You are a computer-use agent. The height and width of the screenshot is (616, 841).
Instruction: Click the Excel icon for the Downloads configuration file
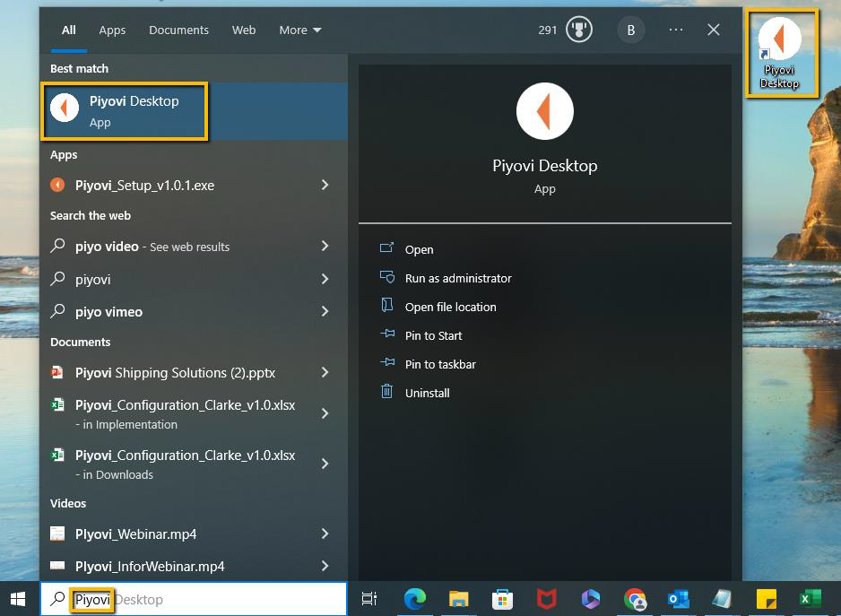point(56,455)
